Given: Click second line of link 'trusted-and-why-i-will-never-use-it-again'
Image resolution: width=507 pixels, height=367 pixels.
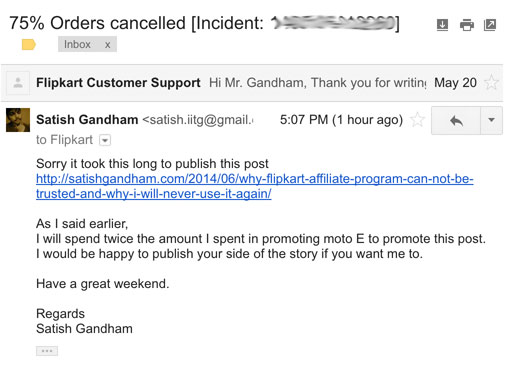Looking at the screenshot, I should tap(154, 194).
